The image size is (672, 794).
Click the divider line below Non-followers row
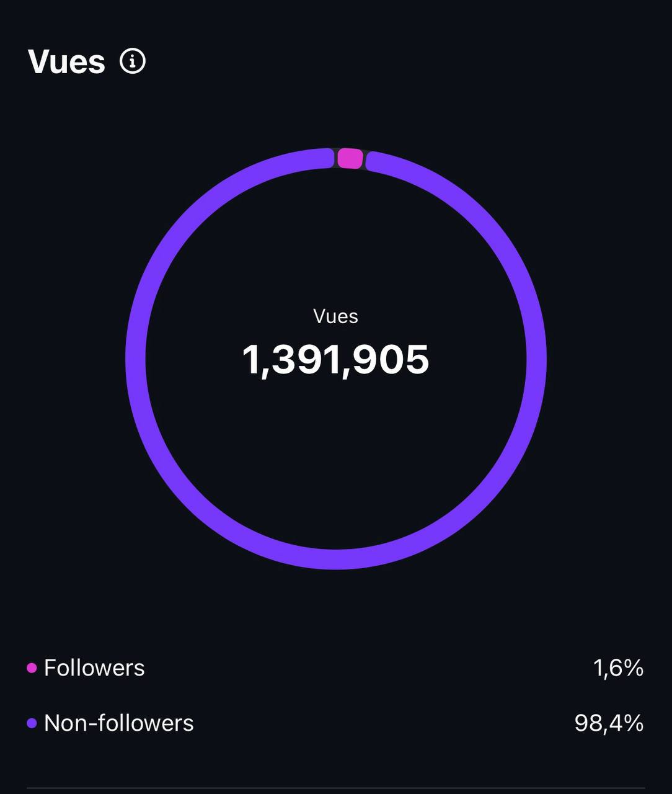pyautogui.click(x=336, y=788)
